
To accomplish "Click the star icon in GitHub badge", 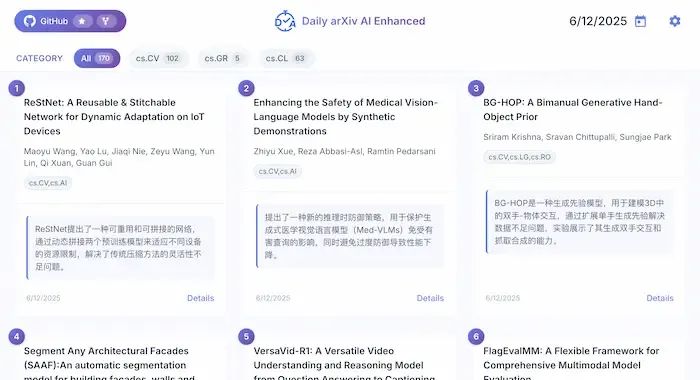I will click(x=82, y=21).
